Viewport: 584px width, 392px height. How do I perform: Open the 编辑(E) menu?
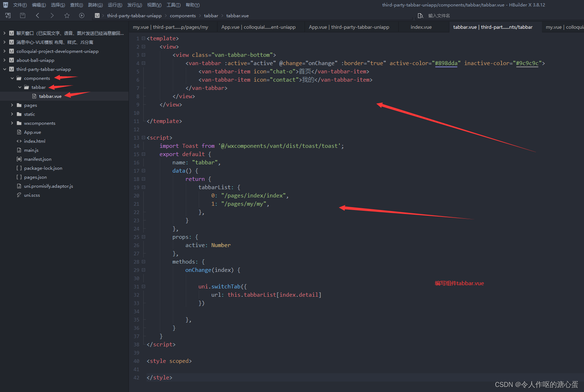tap(39, 5)
